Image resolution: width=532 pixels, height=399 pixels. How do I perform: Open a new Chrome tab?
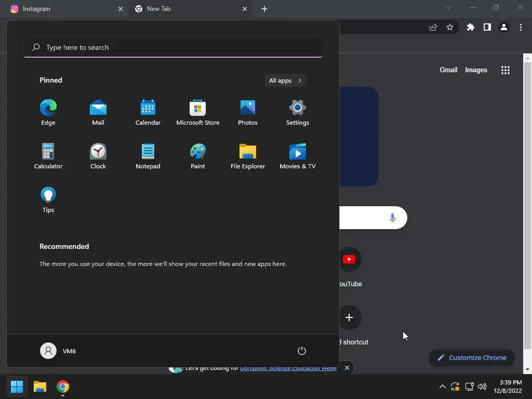pyautogui.click(x=264, y=9)
